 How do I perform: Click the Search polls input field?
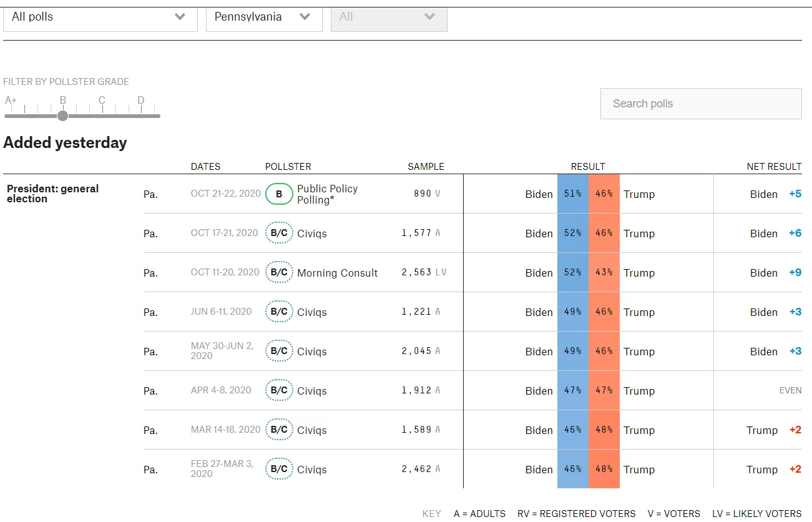click(x=700, y=104)
